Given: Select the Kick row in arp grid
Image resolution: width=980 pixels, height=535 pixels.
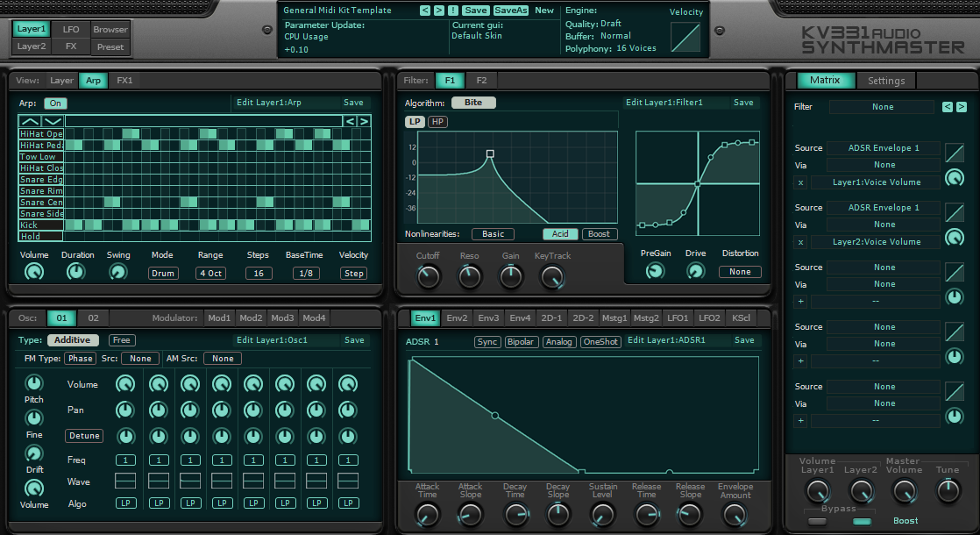Looking at the screenshot, I should (x=41, y=225).
